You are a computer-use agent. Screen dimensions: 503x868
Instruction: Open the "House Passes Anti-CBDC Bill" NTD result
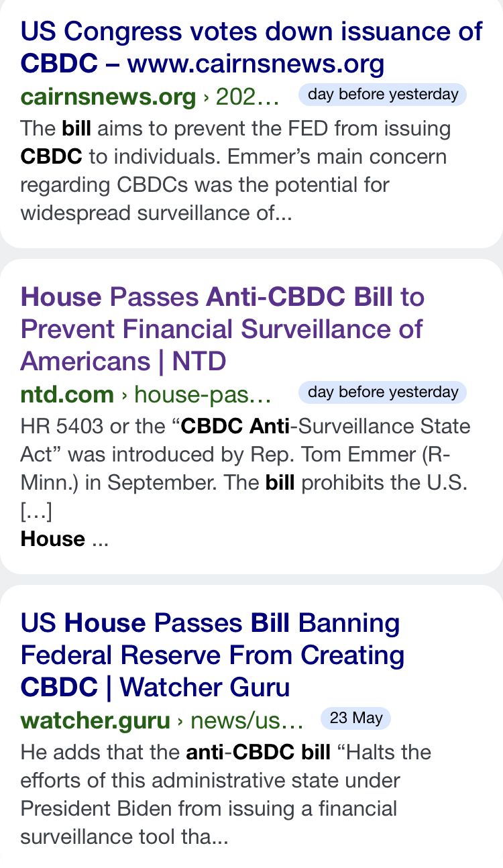pyautogui.click(x=222, y=329)
